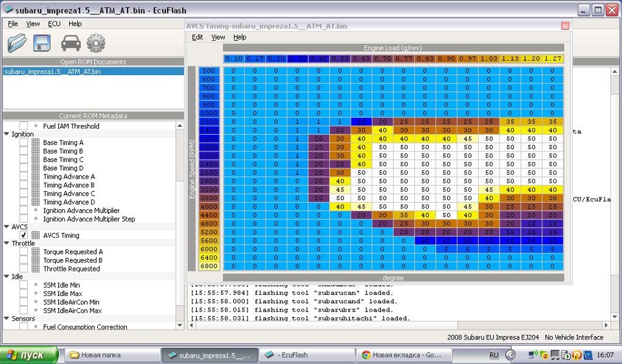Click the Save ROM floppy disk icon
The height and width of the screenshot is (364, 622).
(42, 43)
